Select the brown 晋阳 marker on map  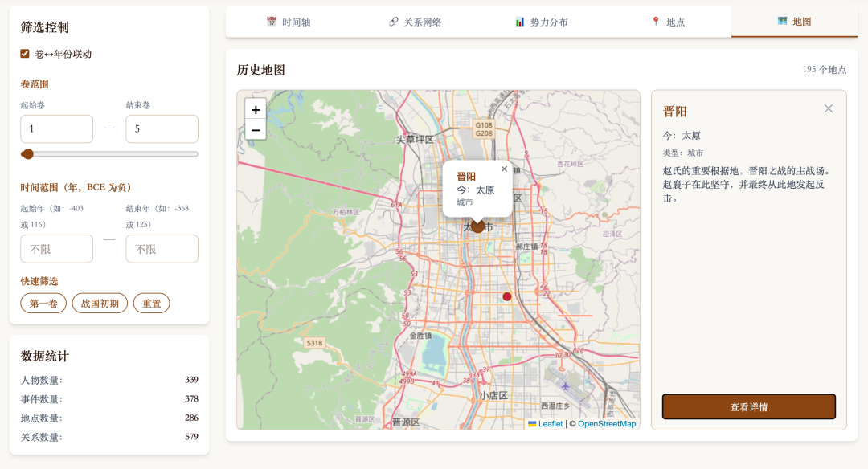[478, 226]
